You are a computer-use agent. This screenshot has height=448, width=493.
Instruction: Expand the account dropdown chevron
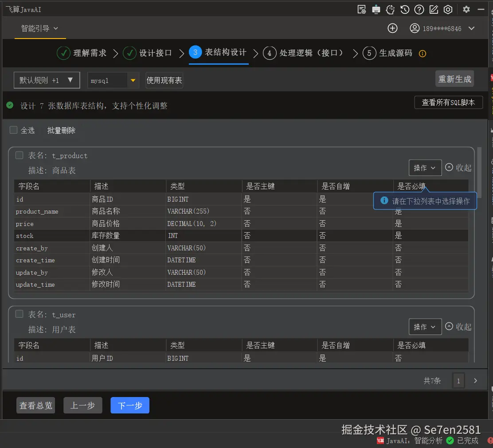(x=471, y=28)
